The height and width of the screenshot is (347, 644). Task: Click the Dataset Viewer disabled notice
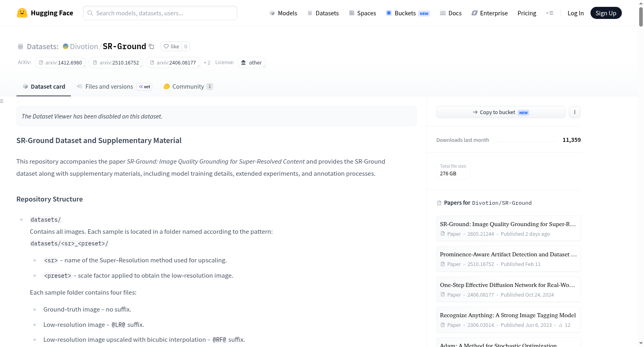pos(217,116)
